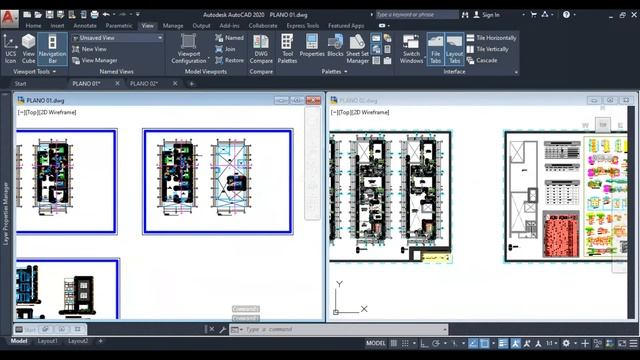Viewport: 640px width, 360px height.
Task: Open the View Manager
Action: click(x=95, y=60)
